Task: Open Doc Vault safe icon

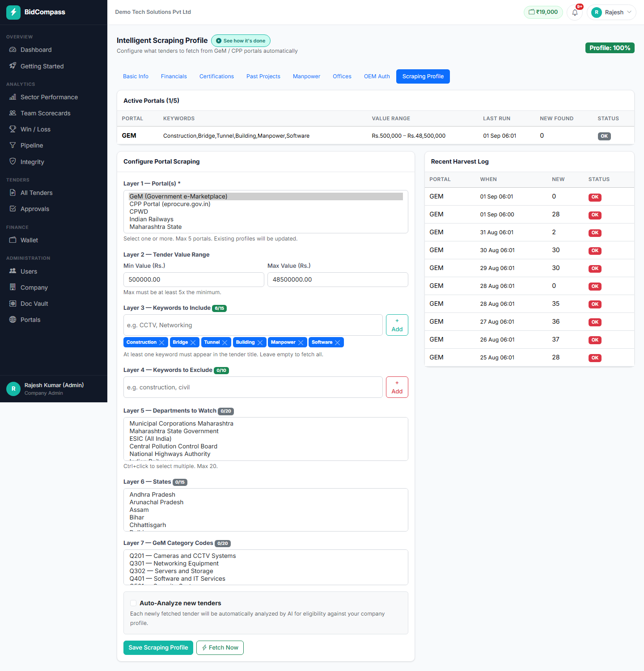Action: pyautogui.click(x=13, y=304)
